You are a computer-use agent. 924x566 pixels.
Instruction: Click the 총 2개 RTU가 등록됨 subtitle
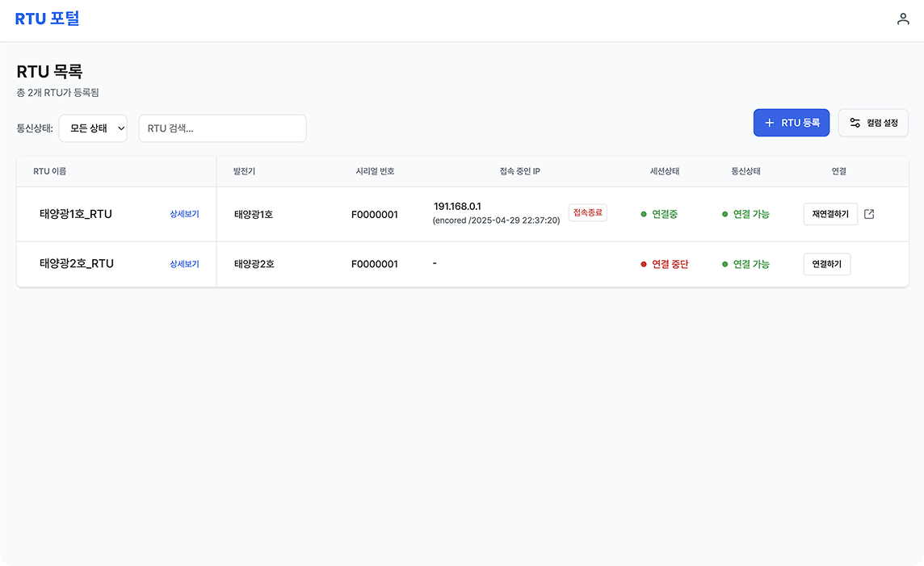tap(58, 93)
